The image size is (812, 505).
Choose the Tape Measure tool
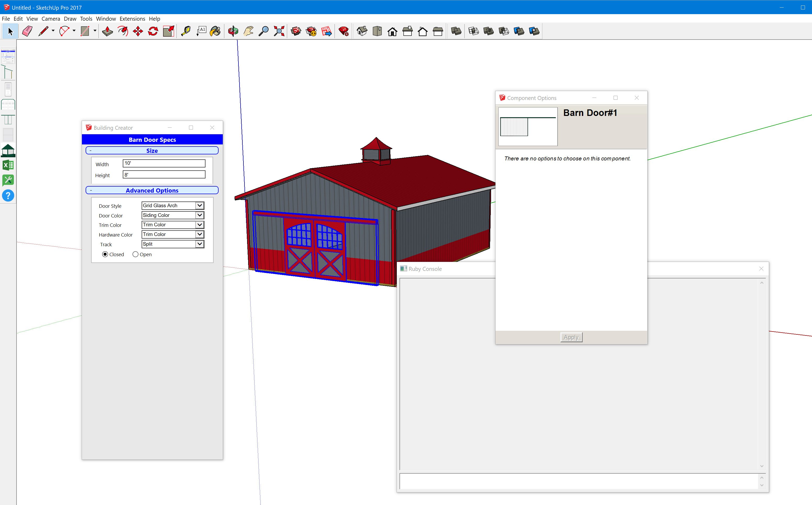tap(185, 31)
